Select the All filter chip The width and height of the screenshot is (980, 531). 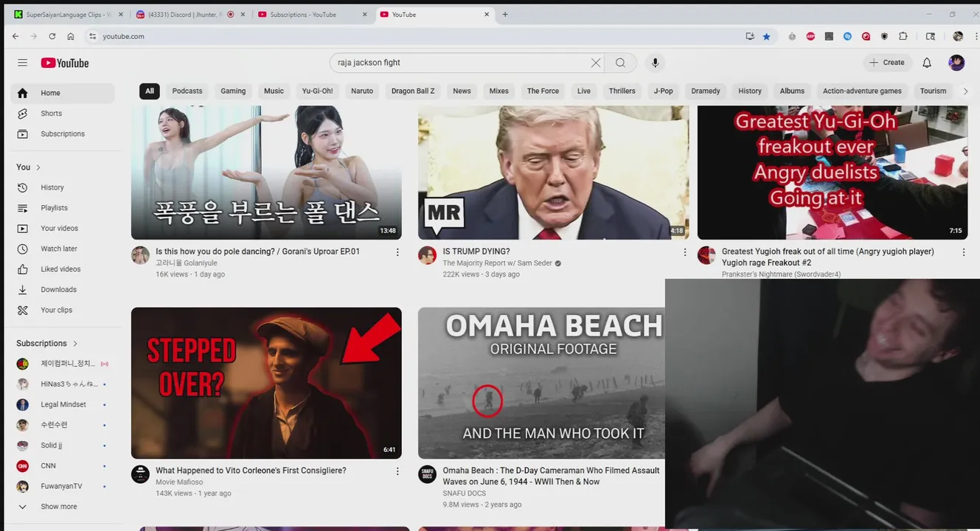[x=150, y=91]
